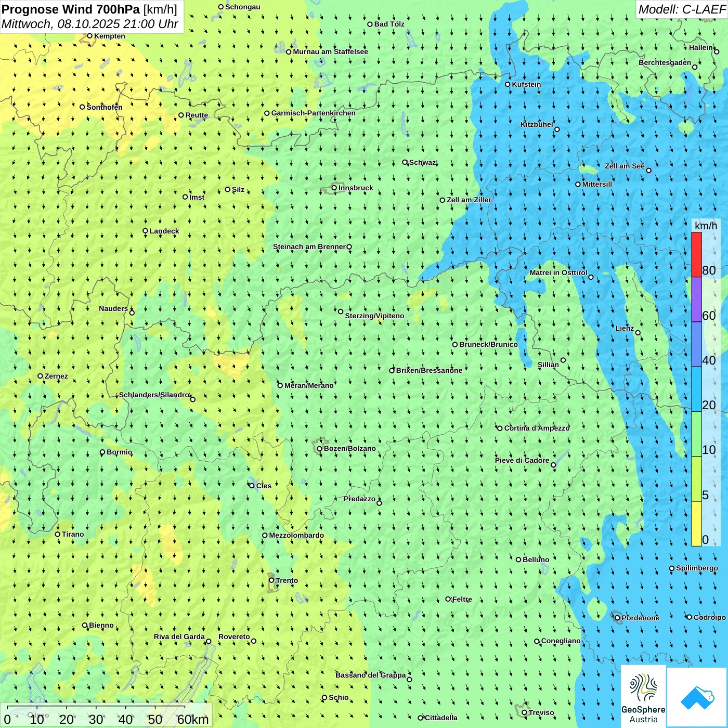Click the Reutte label
Image resolution: width=728 pixels, height=728 pixels.
[x=197, y=115]
